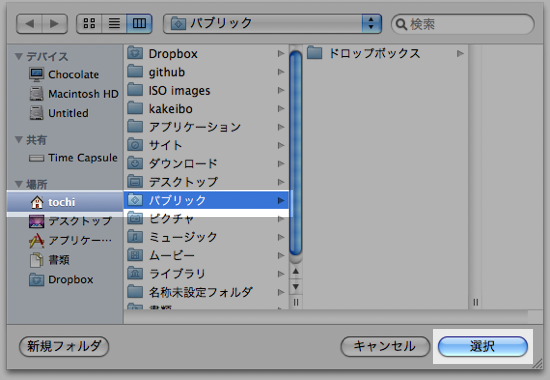Select the github folder
Screen dimensions: 550x380
[x=206, y=72]
